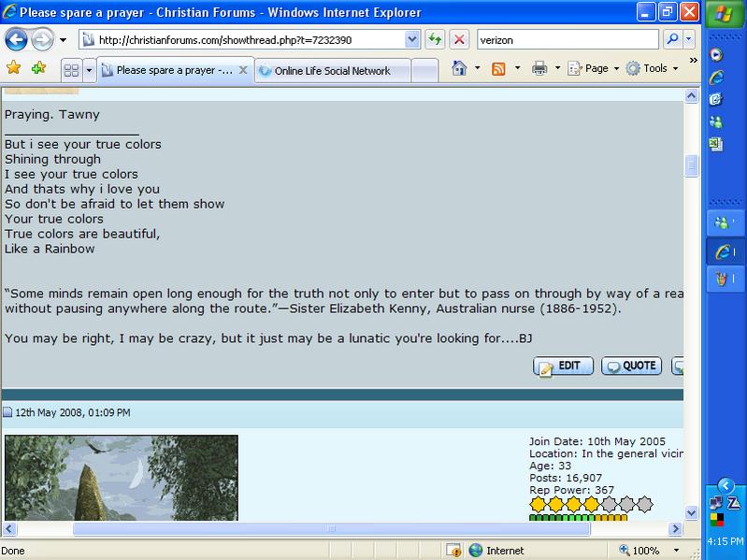The height and width of the screenshot is (560, 747).
Task: Click the horizontal scrollbar thumb
Action: click(x=331, y=528)
